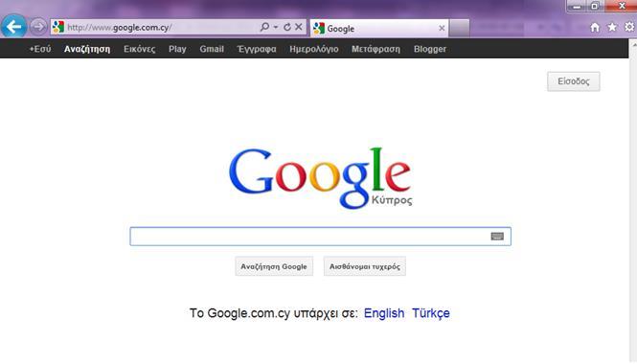
Task: Switch the page language to Türkçe
Action: pos(431,313)
